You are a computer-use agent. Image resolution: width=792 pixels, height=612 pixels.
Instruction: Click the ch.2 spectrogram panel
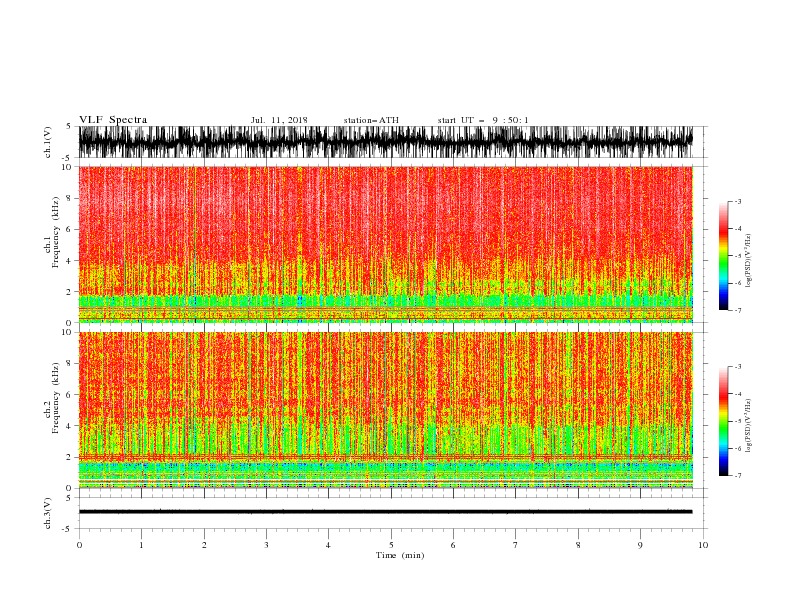coord(385,410)
